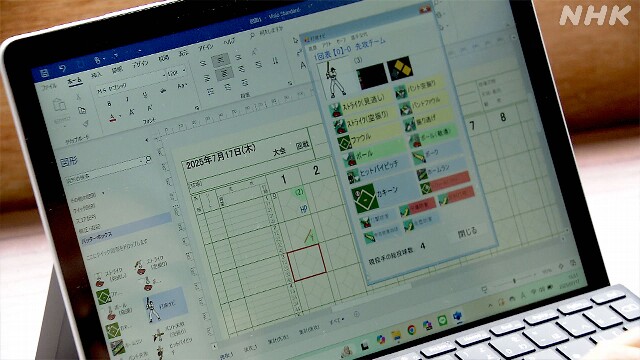Toggle the Underline button in the ribbon
Screen dimensions: 640x360
point(145,94)
